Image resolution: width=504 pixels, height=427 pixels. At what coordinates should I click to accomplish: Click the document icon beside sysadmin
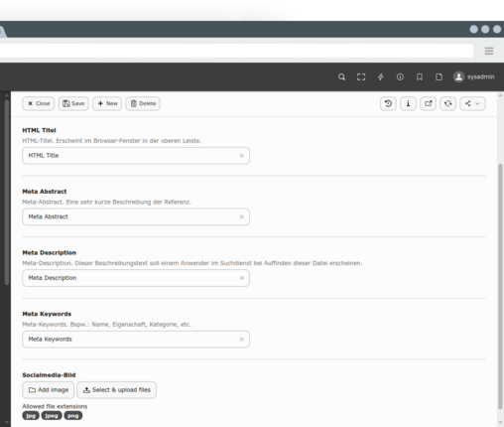tap(439, 77)
